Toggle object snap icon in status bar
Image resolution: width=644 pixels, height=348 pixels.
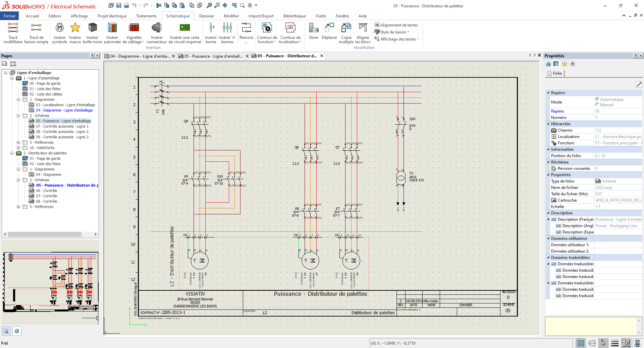[x=626, y=343]
